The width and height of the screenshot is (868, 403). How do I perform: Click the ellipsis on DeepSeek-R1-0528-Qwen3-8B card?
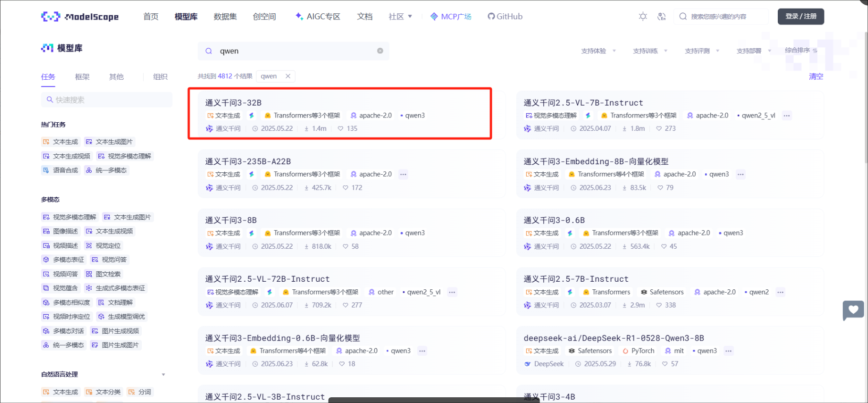(x=728, y=351)
